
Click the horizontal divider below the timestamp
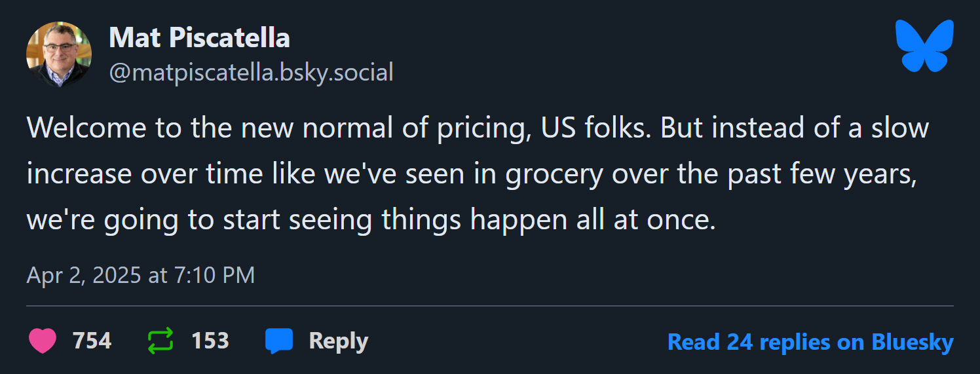(489, 306)
